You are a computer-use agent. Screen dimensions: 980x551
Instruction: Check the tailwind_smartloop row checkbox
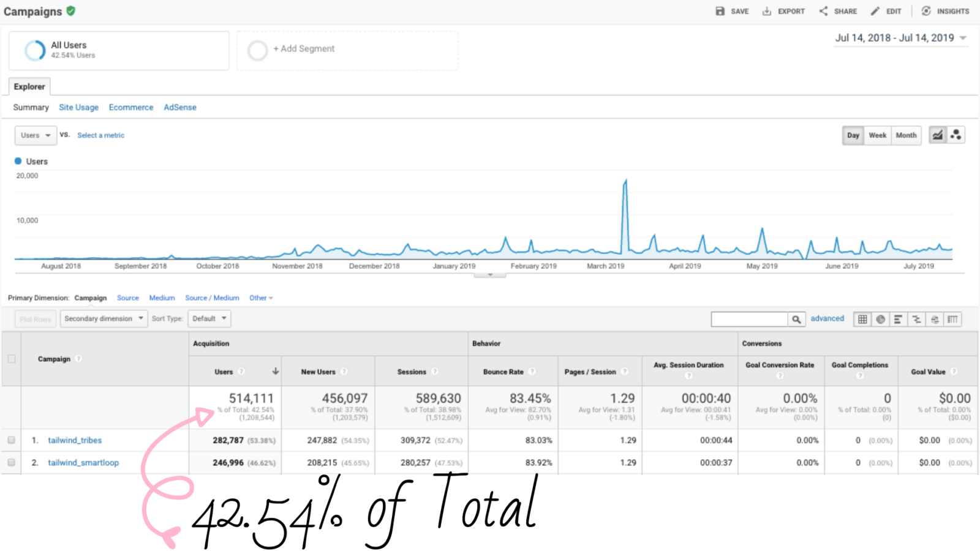coord(10,462)
